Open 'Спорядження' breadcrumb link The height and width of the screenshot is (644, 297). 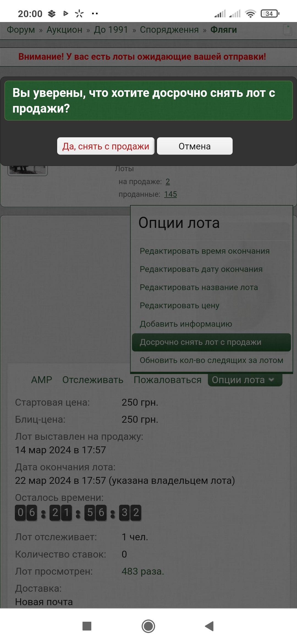[169, 30]
